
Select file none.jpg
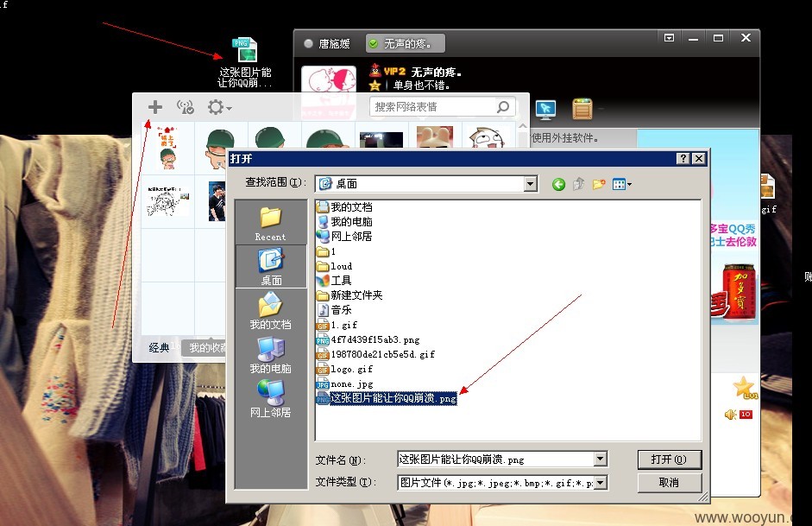point(345,384)
